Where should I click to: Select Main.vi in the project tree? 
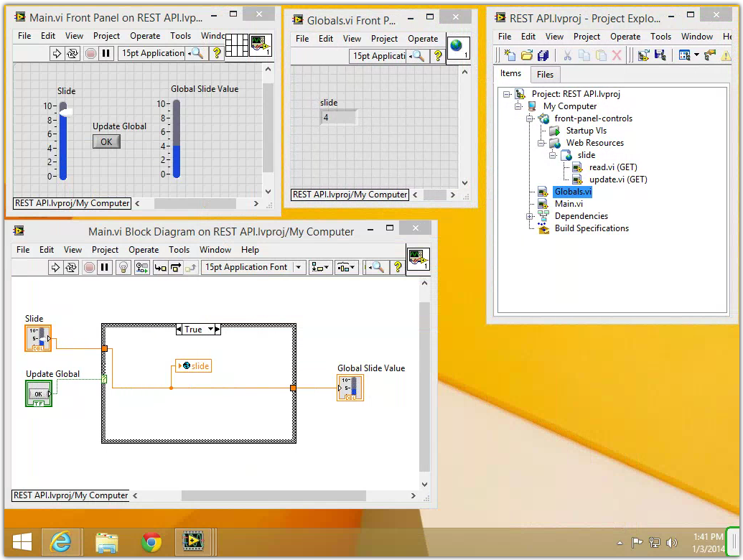569,204
